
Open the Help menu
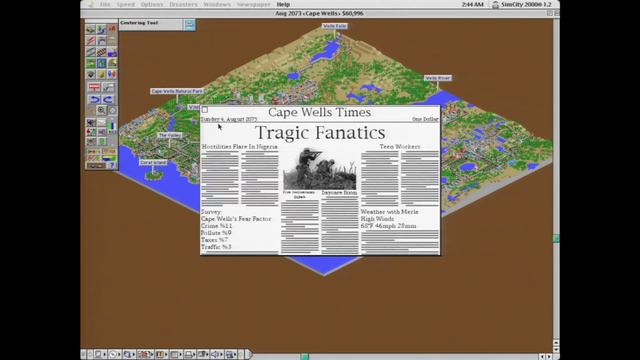pyautogui.click(x=283, y=4)
